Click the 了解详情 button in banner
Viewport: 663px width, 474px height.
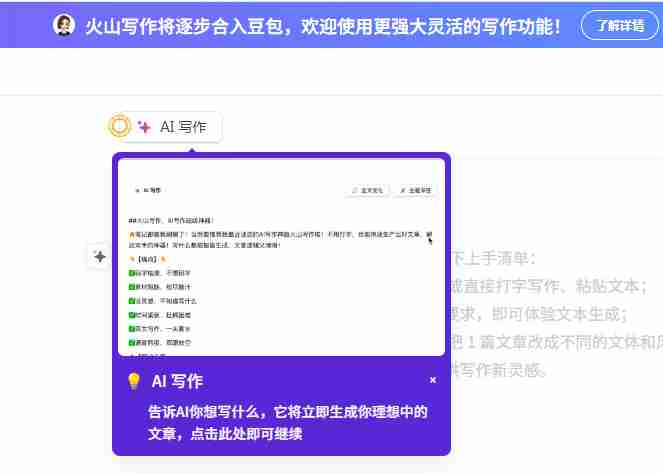[620, 25]
